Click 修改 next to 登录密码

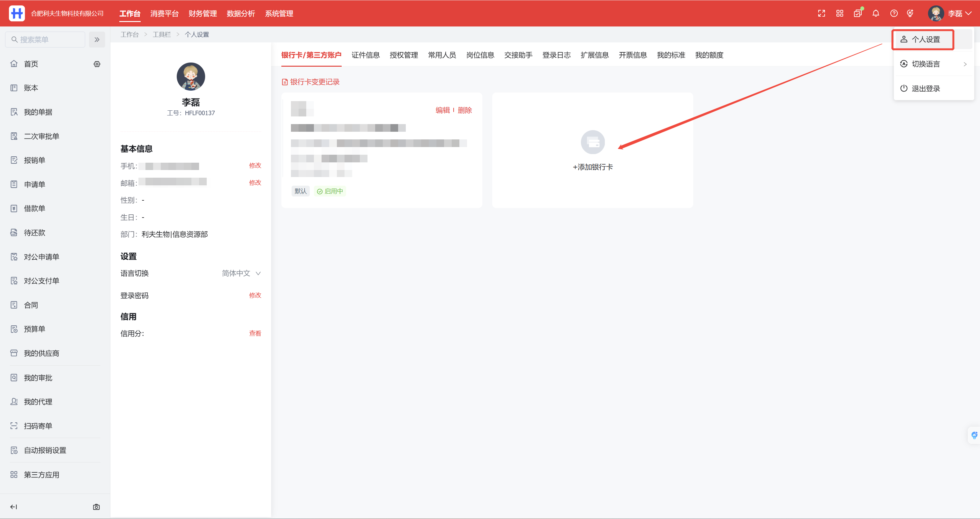[x=255, y=295]
